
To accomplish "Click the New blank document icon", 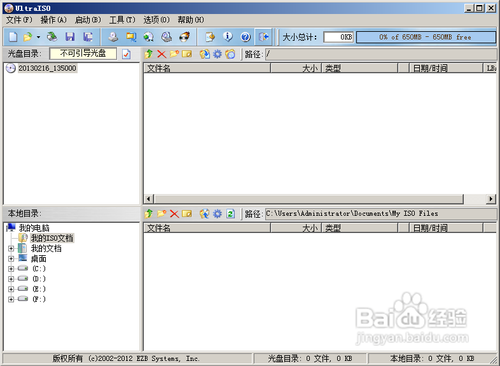I will [13, 37].
